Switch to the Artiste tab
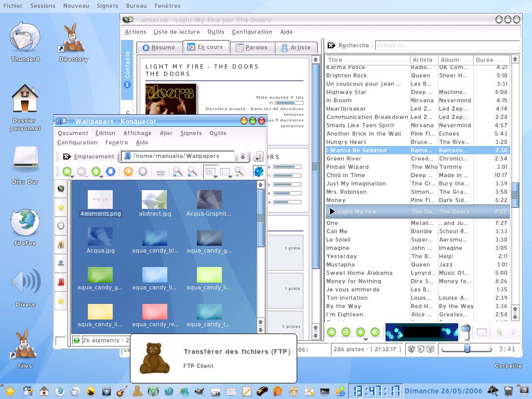This screenshot has width=532, height=399. pyautogui.click(x=296, y=47)
